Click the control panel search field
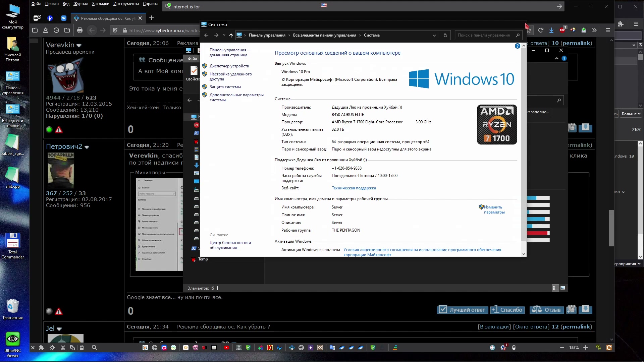 click(x=484, y=35)
